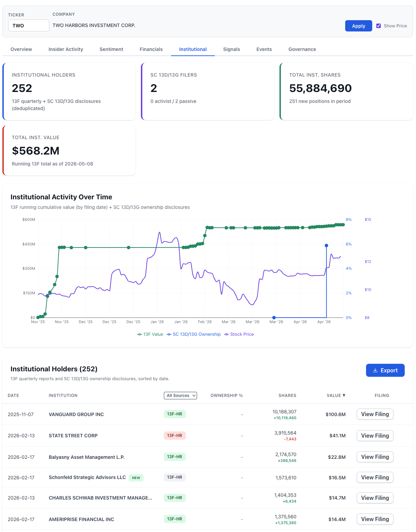Click TWO HARBORS INVESTMENT CORP. company name
Screen dimensions: 416x532
pos(94,25)
